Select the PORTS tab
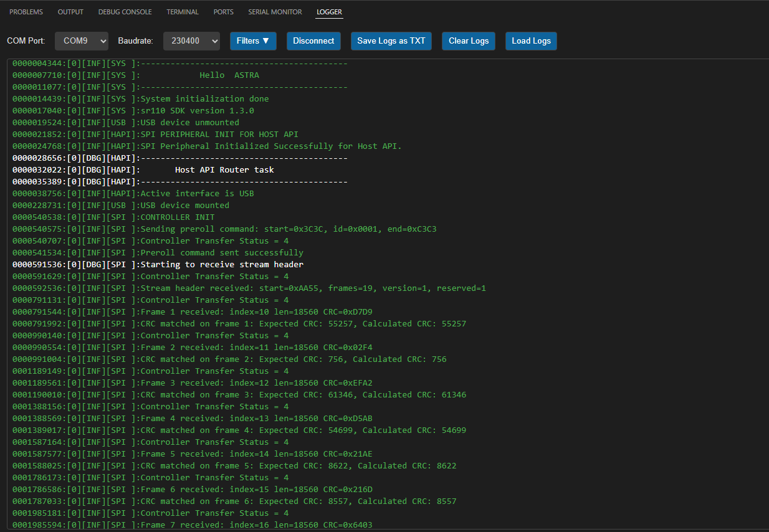 tap(224, 12)
